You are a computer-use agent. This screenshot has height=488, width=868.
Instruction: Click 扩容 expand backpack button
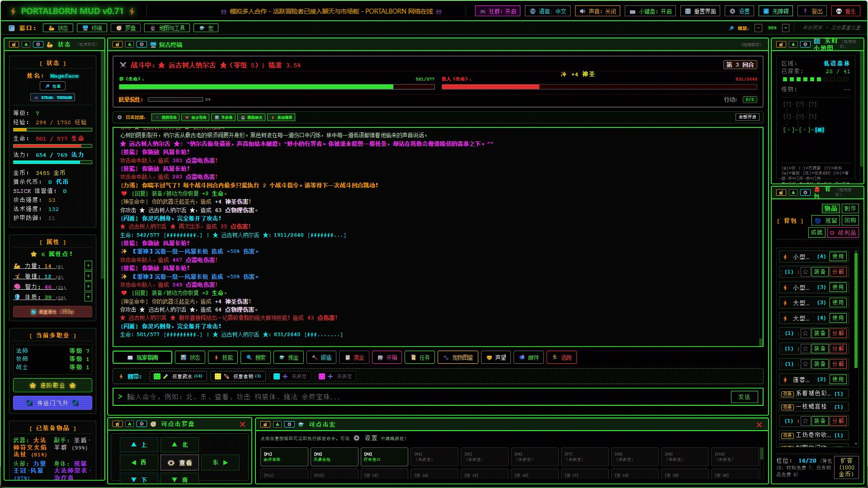pos(847,467)
